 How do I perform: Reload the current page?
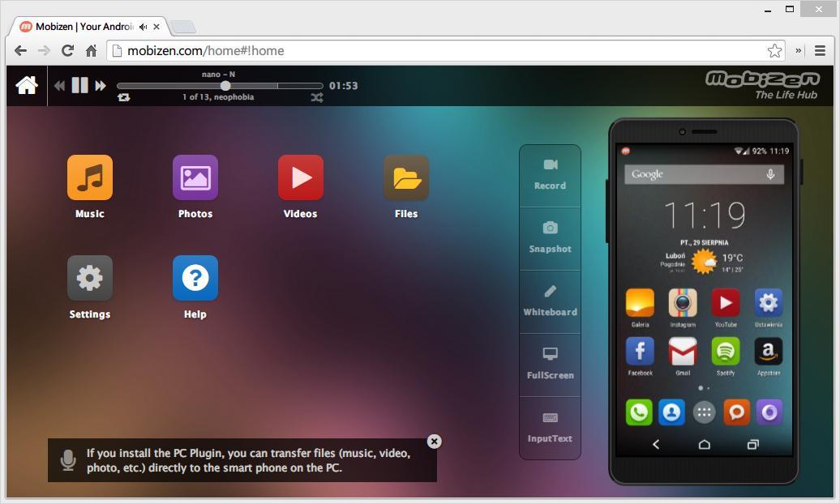[x=67, y=51]
